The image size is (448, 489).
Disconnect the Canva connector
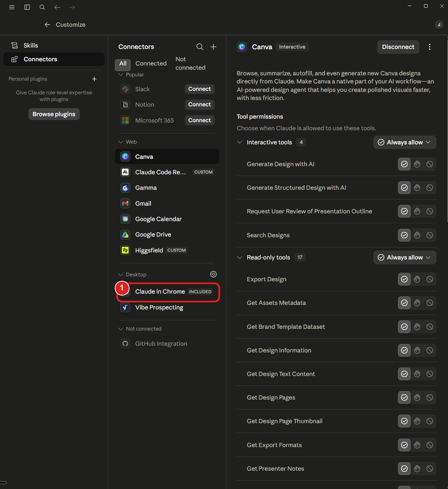(398, 47)
